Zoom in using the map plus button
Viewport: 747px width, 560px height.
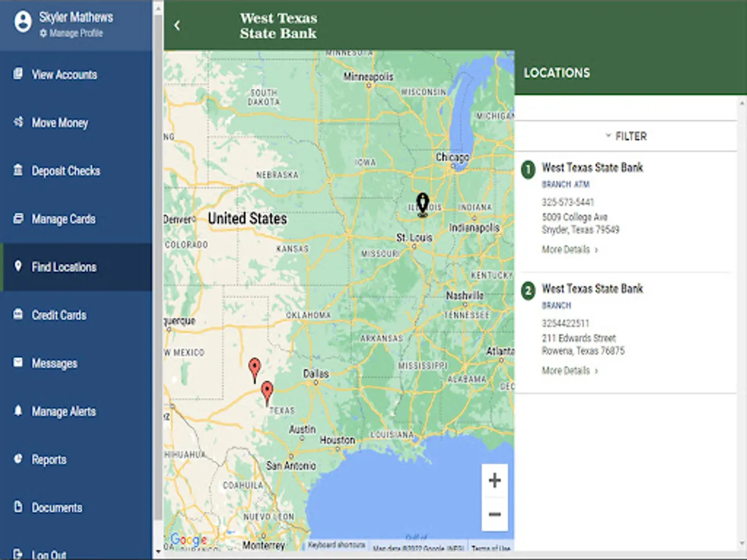click(x=494, y=480)
